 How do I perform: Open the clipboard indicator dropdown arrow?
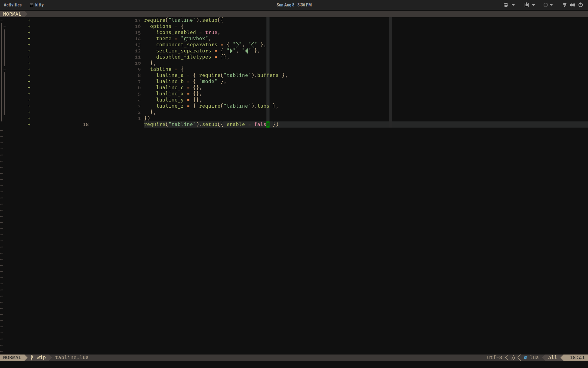click(x=533, y=5)
